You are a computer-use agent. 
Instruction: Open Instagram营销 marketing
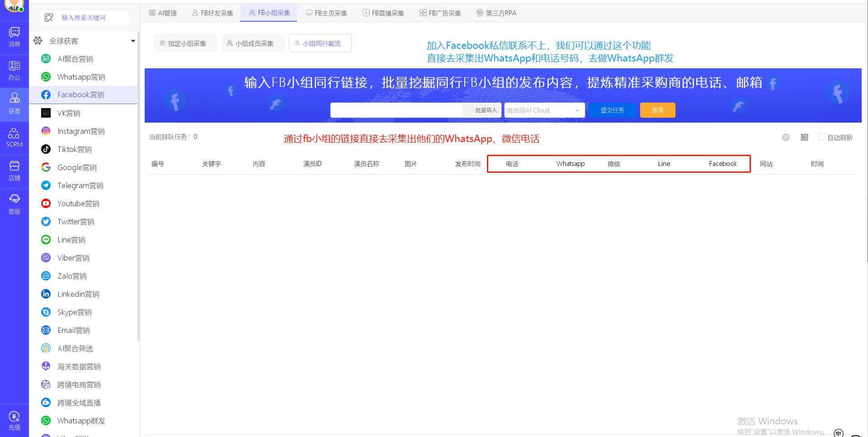(x=81, y=131)
